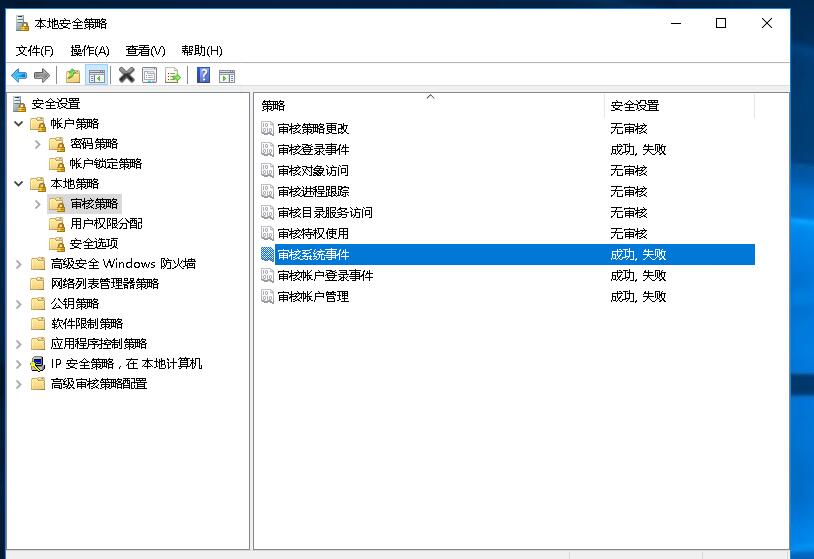This screenshot has width=814, height=559.
Task: Select 公钥策略 in the tree
Action: [x=75, y=304]
